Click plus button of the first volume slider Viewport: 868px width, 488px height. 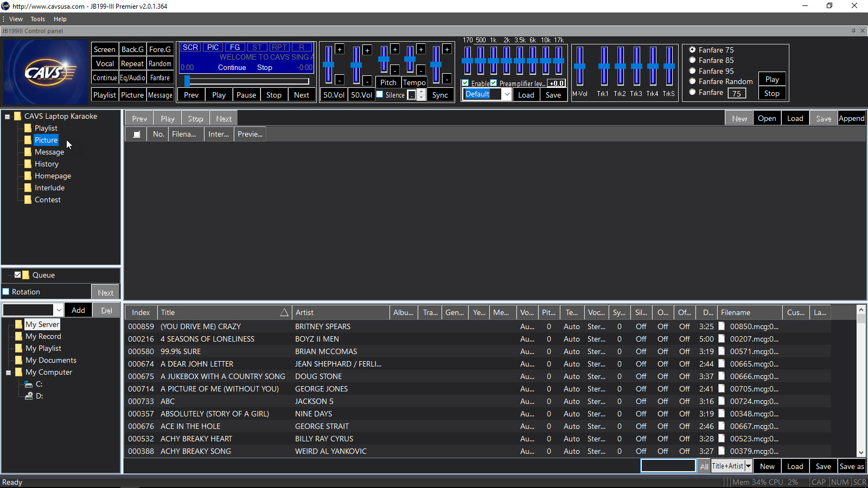[340, 49]
